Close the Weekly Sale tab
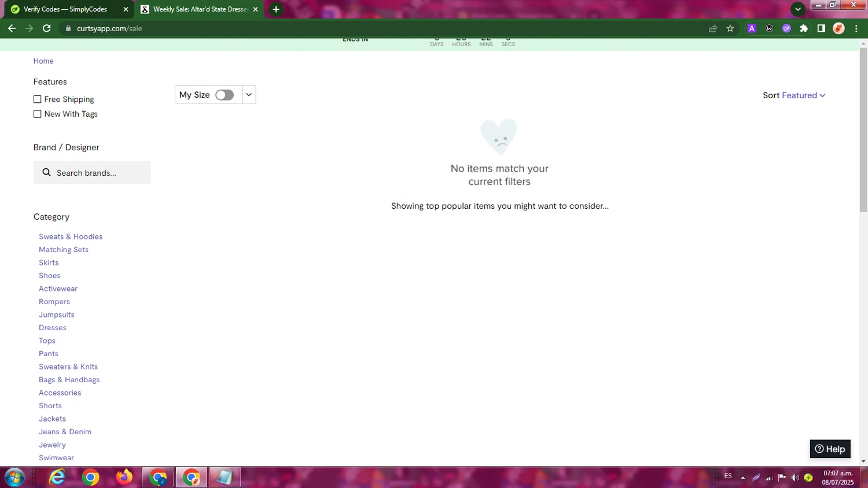The height and width of the screenshot is (488, 868). pos(255,9)
